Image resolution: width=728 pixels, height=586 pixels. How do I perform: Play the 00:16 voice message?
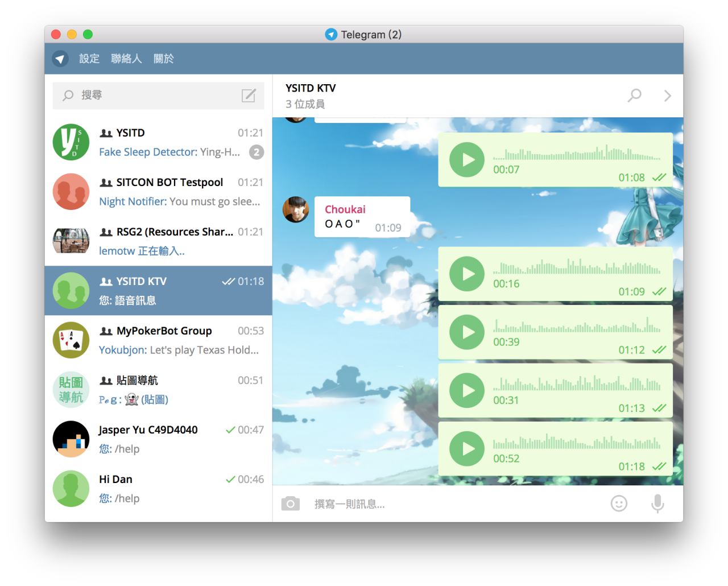(467, 274)
